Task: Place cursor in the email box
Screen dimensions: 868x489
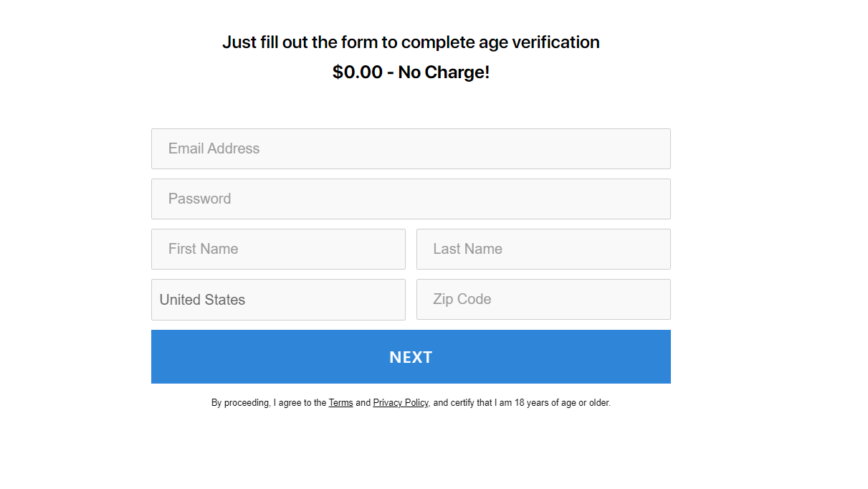Action: (411, 148)
